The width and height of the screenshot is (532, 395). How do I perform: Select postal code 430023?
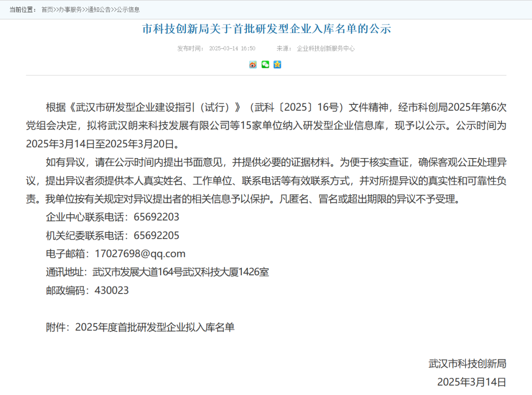pos(112,291)
